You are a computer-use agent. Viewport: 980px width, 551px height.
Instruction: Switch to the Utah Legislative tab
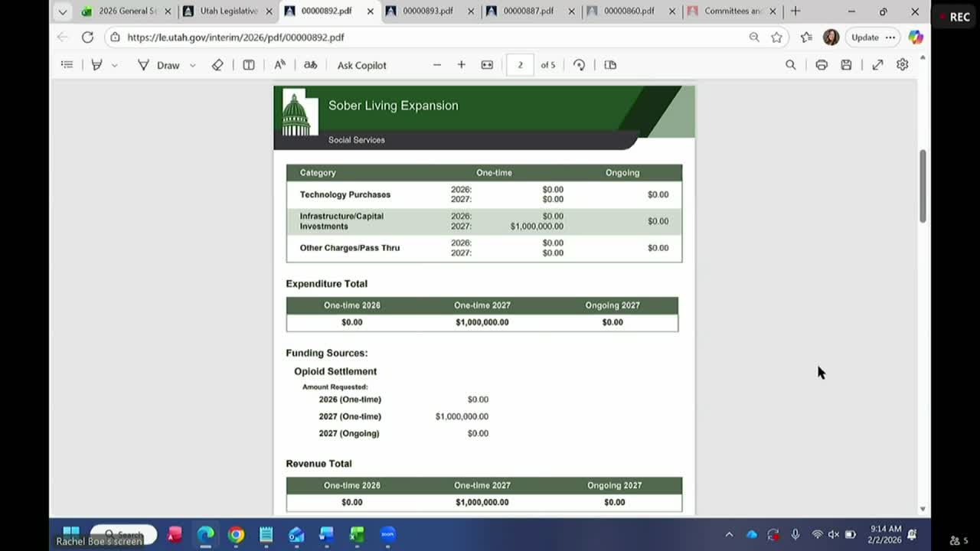pyautogui.click(x=227, y=11)
